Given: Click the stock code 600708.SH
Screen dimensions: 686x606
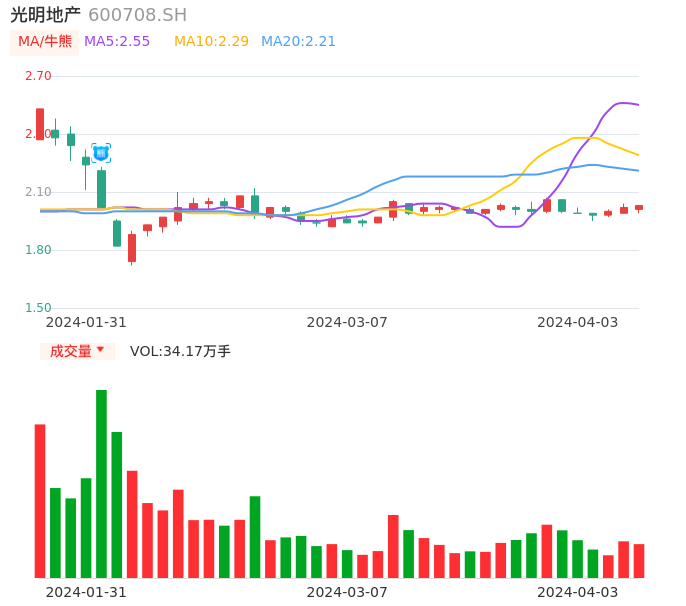Looking at the screenshot, I should coord(137,15).
